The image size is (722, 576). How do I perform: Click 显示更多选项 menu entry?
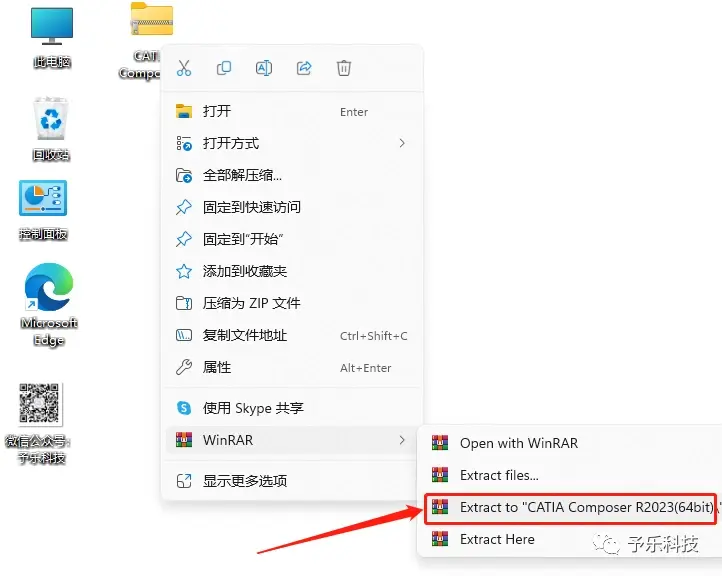click(292, 481)
